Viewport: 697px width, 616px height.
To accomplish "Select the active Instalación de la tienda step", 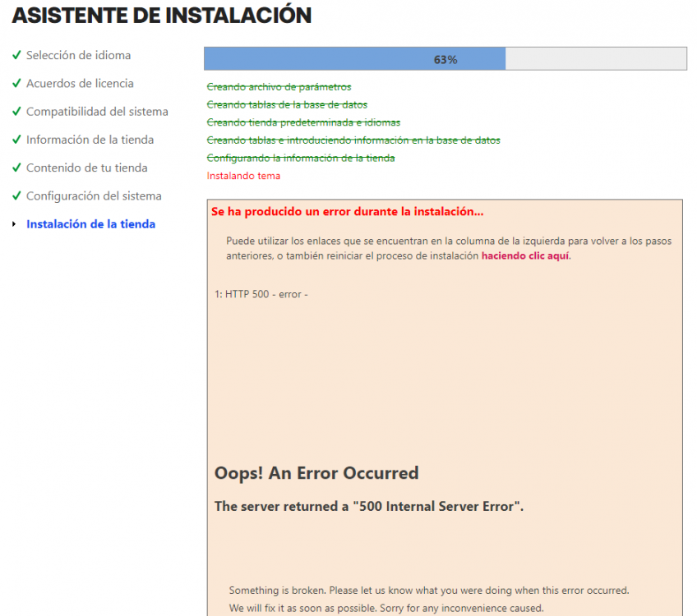I will tap(90, 224).
